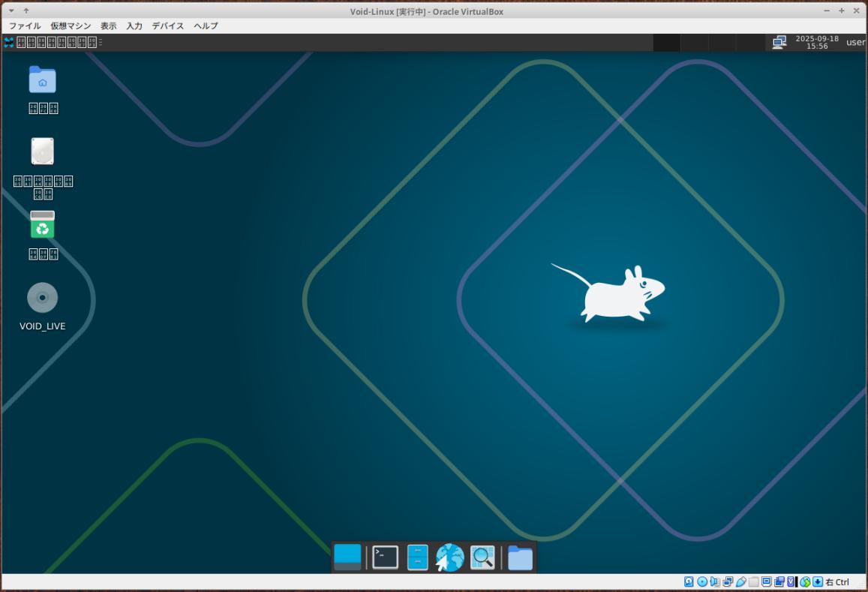Click the audio status icon
The width and height of the screenshot is (868, 592).
[x=715, y=582]
